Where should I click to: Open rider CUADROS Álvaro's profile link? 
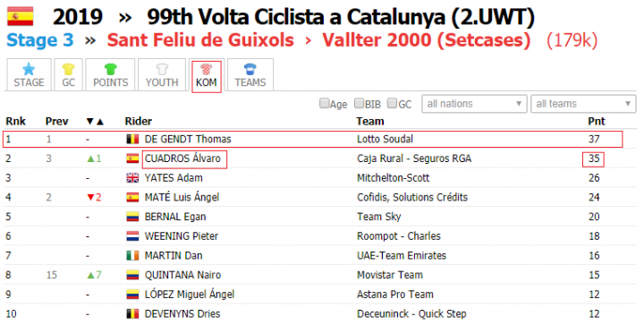coord(182,158)
